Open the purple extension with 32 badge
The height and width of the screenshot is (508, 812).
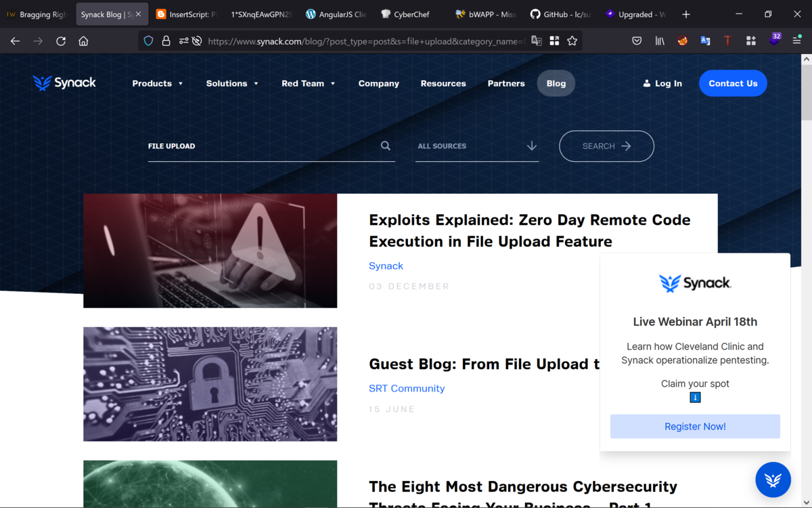click(x=774, y=40)
